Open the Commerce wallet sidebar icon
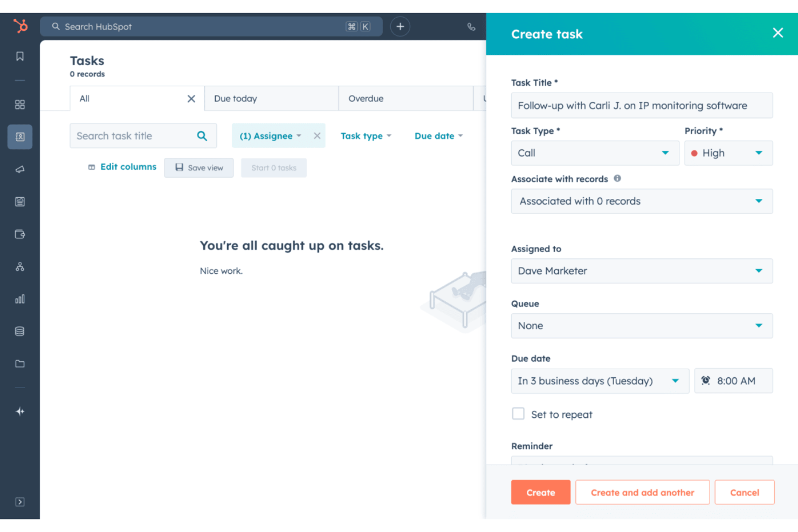This screenshot has height=532, width=798. pos(19,234)
